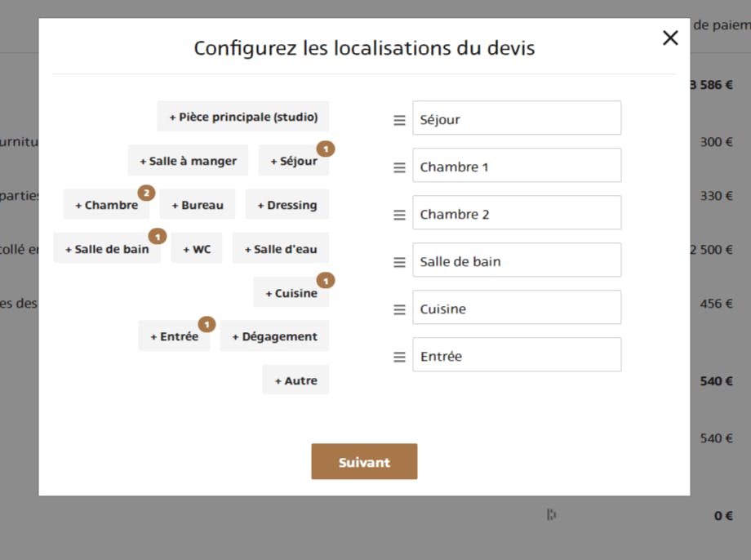Click the drag handle beside Entrée field
The image size is (751, 560).
(399, 358)
